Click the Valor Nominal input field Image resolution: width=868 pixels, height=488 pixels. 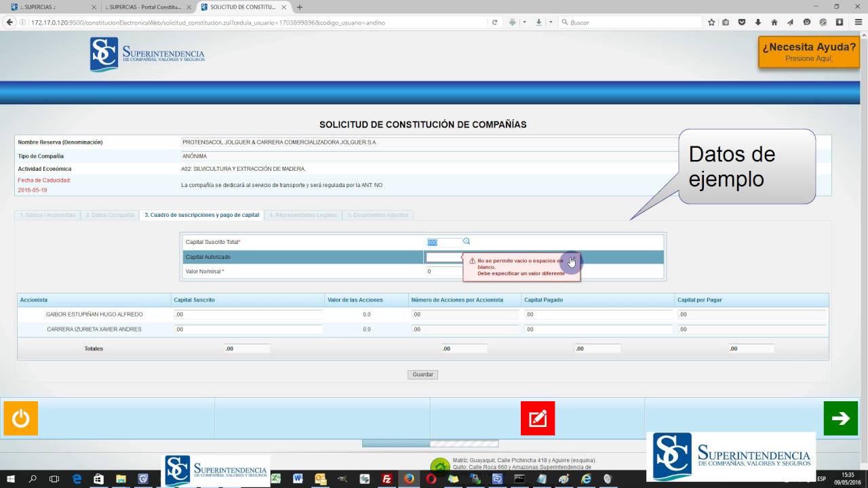444,271
